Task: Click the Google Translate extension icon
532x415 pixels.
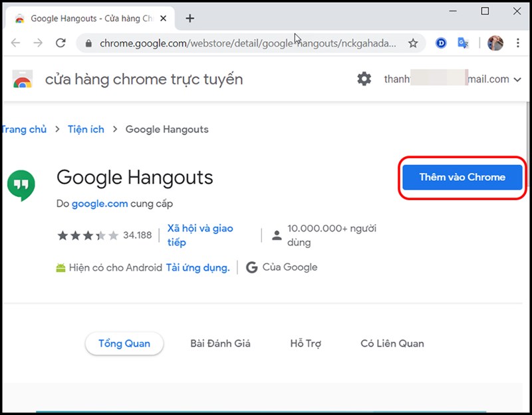Action: pos(463,43)
